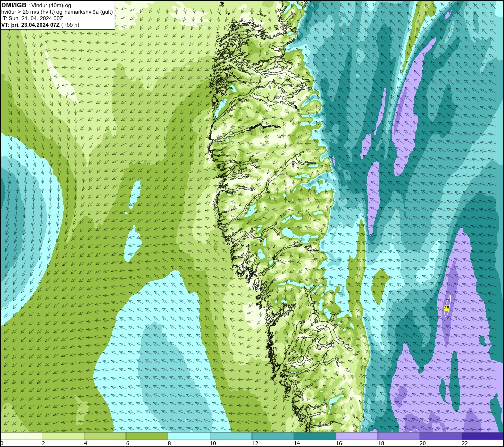Image resolution: width=504 pixels, height=447 pixels.
Task: Click the '(+55 h)' forecast offset text
Action: tap(70, 25)
